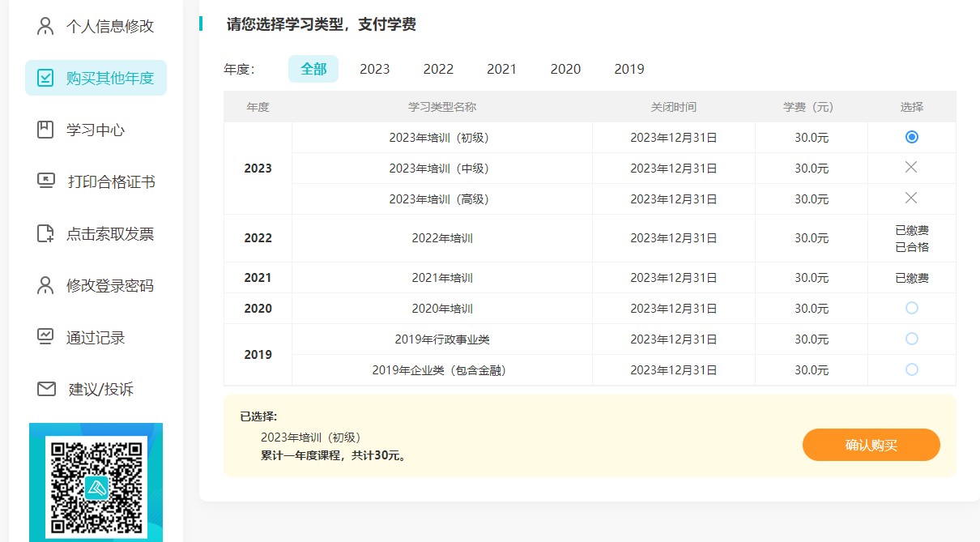
Task: Click the monitor icon beside 打印合格证书
Action: coord(46,181)
